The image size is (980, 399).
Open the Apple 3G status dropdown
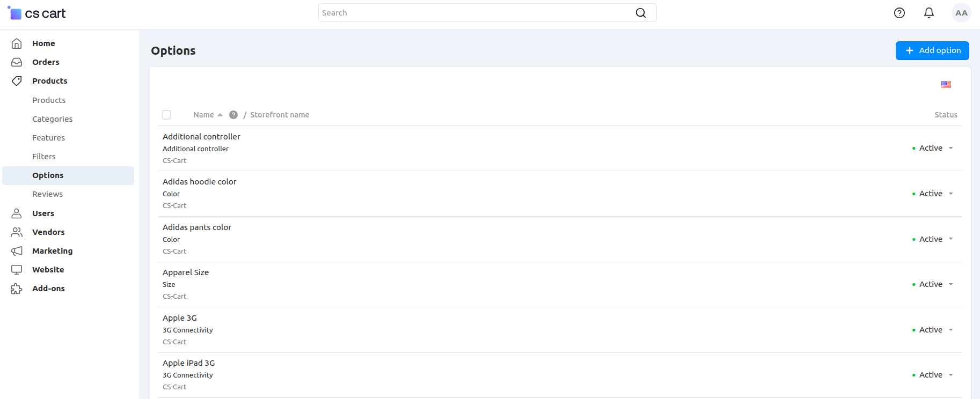pos(933,330)
